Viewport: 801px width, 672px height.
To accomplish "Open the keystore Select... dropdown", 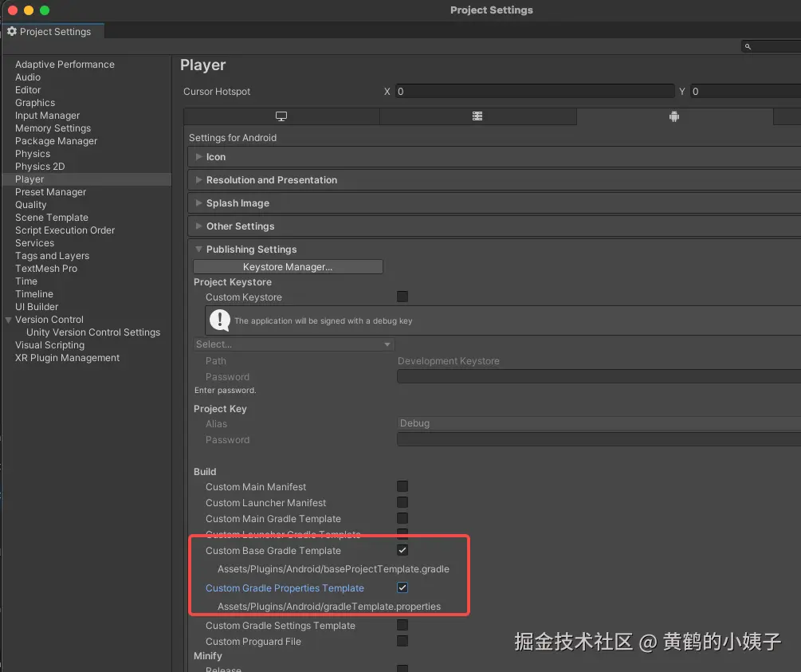I will (294, 344).
